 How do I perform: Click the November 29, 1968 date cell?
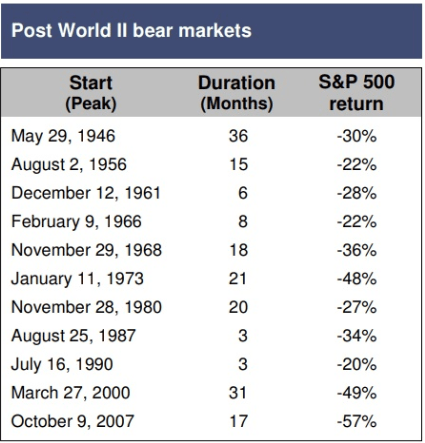[87, 250]
